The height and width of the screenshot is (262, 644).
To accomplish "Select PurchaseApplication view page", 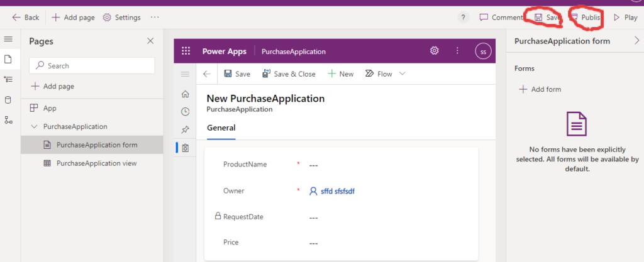I will [x=96, y=163].
